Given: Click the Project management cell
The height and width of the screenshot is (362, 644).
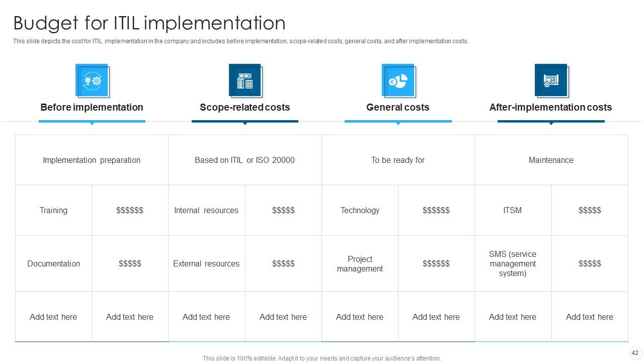Looking at the screenshot, I should (x=360, y=263).
